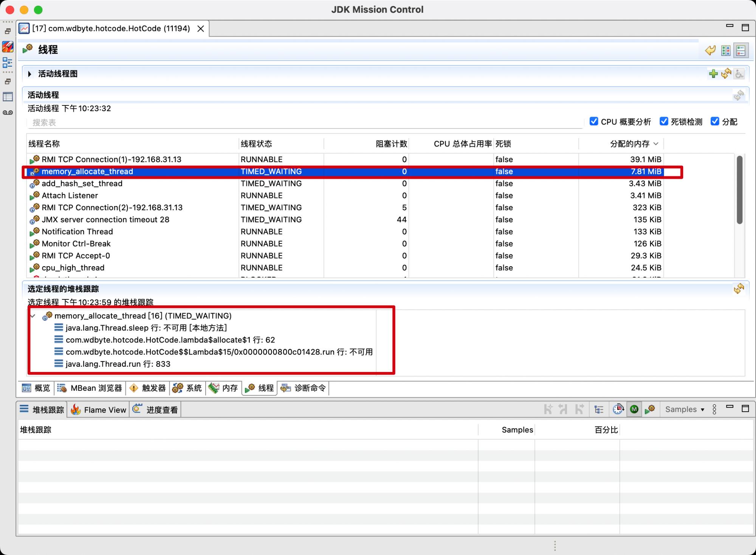Click green plus add-attribute icon

pos(713,74)
